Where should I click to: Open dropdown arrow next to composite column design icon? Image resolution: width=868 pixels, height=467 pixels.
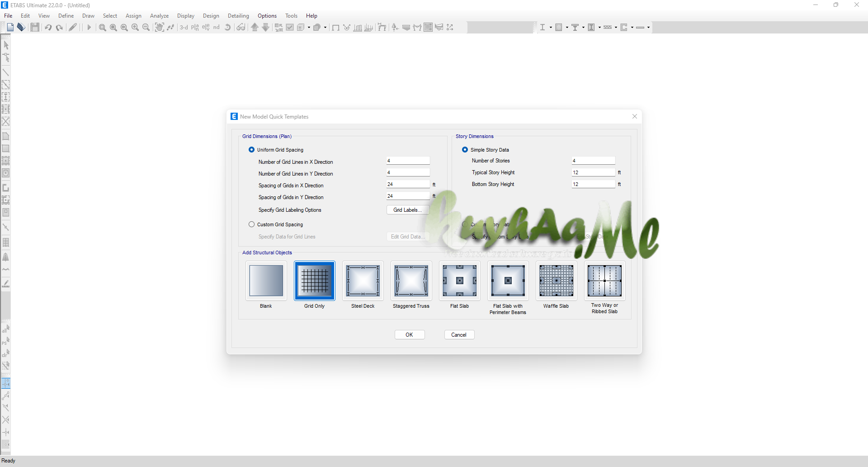point(599,27)
